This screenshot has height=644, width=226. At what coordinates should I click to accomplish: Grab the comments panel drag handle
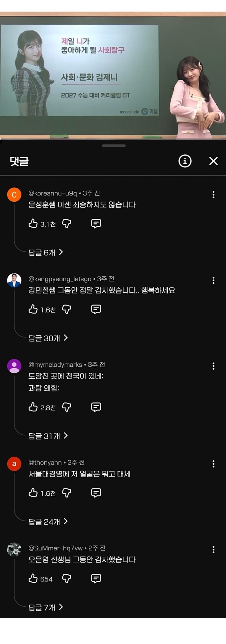pos(114,145)
